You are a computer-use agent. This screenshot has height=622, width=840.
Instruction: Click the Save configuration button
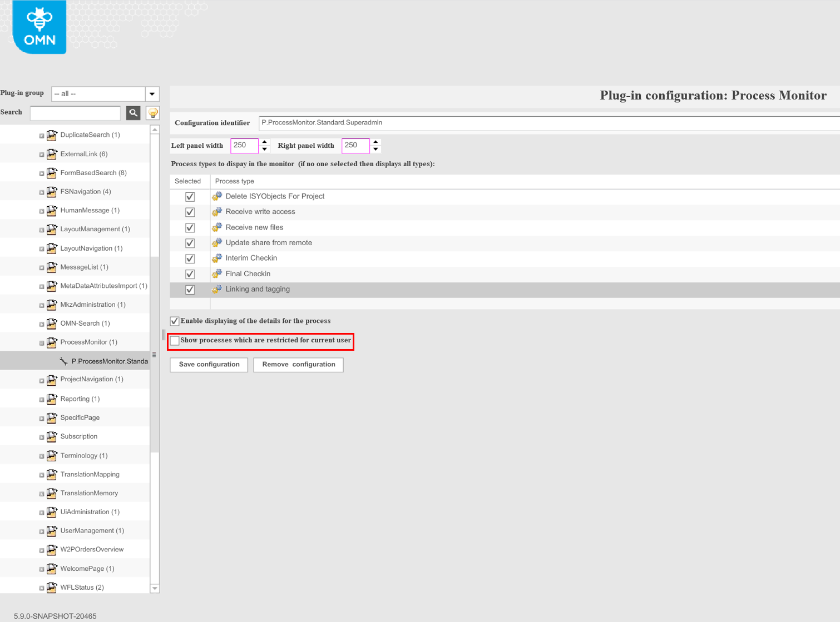[208, 365]
